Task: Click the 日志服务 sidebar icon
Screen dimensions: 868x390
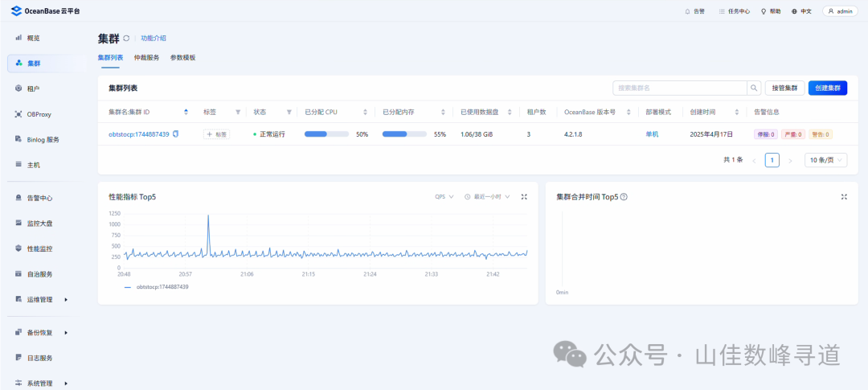Action: (x=18, y=358)
